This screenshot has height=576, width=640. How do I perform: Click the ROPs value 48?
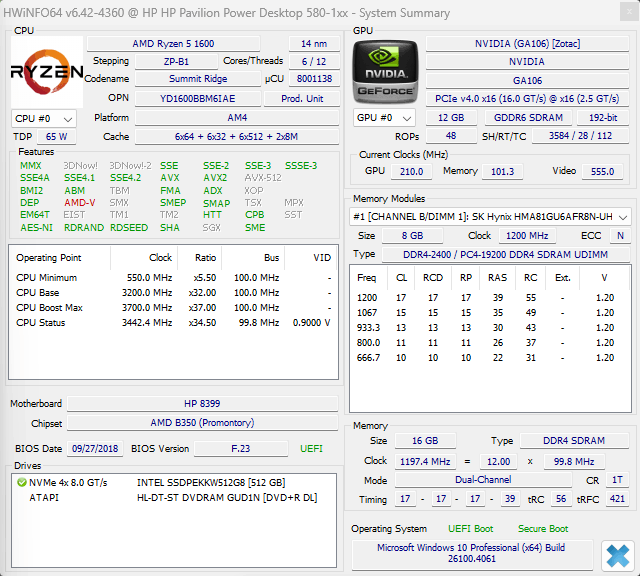451,136
